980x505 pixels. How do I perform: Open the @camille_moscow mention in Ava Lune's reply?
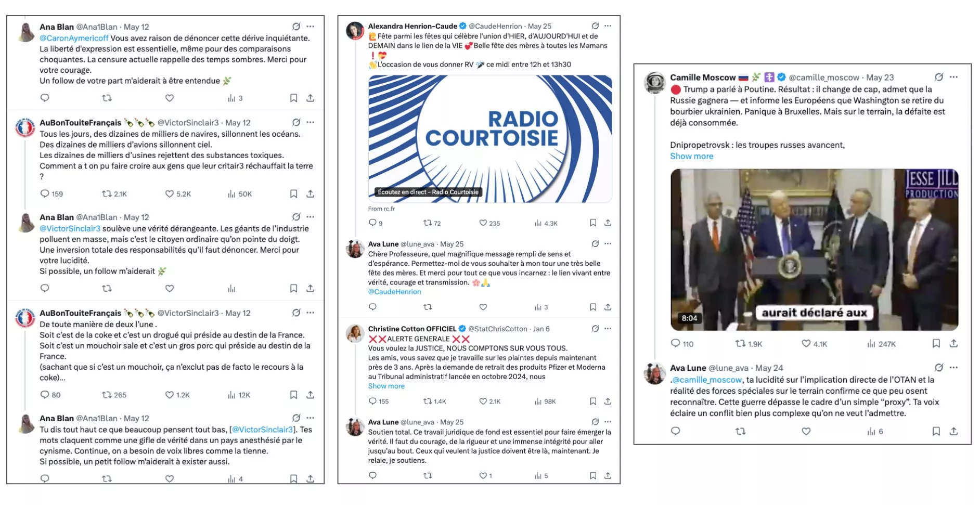pos(706,380)
